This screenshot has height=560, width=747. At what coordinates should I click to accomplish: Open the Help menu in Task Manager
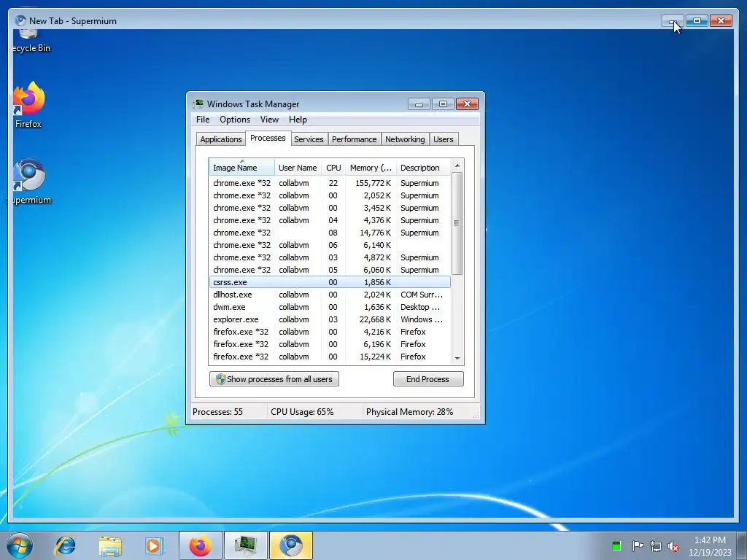coord(298,120)
